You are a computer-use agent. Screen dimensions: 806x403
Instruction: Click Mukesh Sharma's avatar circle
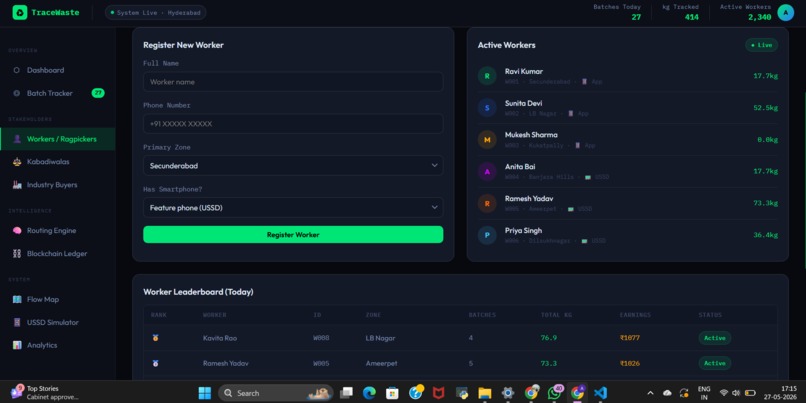(487, 140)
